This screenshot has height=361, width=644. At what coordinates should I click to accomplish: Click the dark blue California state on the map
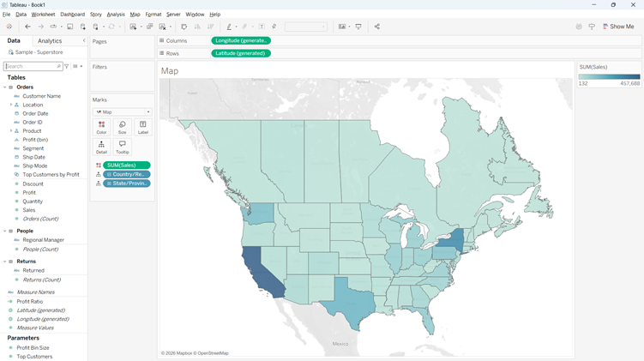coord(261,271)
